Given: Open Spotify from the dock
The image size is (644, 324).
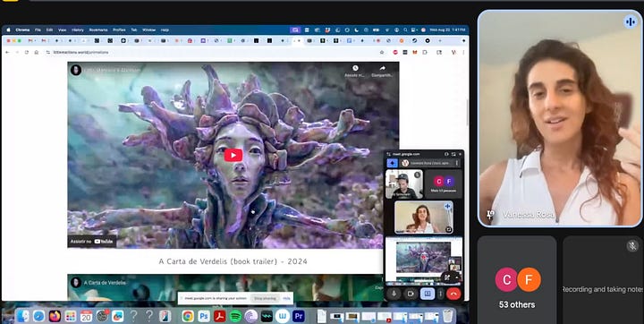Looking at the screenshot, I should [235, 316].
